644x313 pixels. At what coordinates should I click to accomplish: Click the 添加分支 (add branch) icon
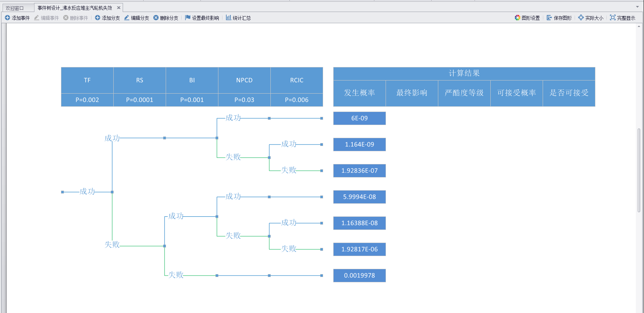tap(98, 18)
